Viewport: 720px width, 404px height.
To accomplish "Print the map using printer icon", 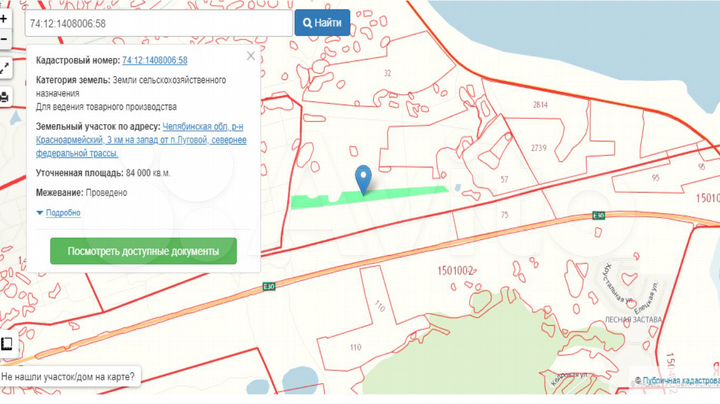I will (x=5, y=97).
